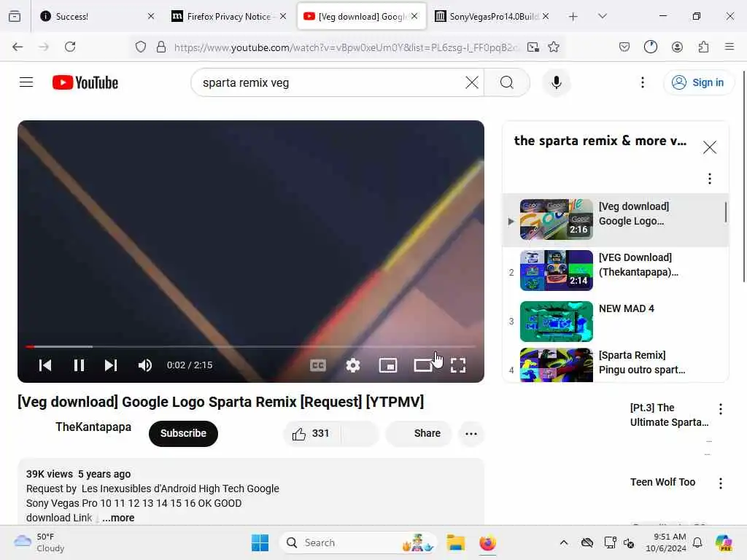Play the Google Logo playlist thumbnail
Image resolution: width=747 pixels, height=560 pixels.
557,219
